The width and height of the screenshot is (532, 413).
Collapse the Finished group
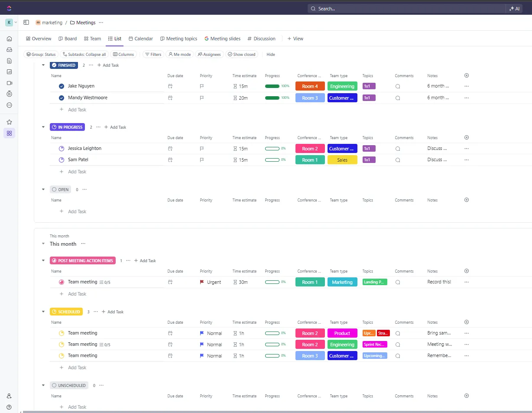(x=43, y=65)
